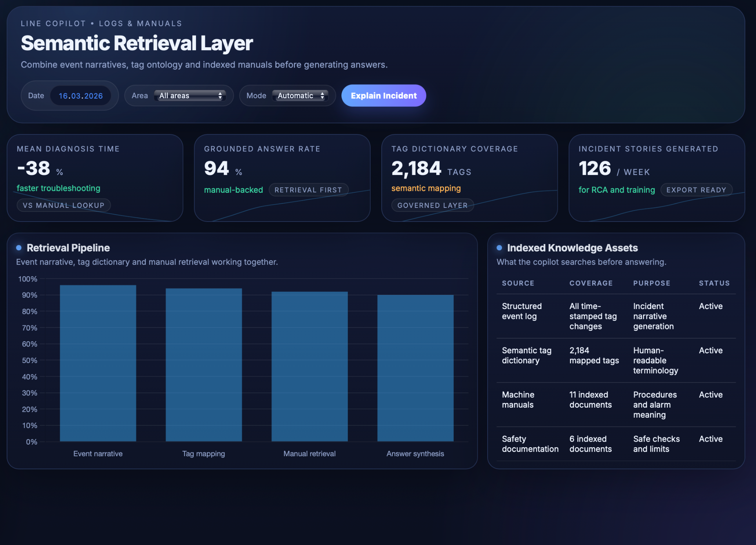Viewport: 756px width, 545px height.
Task: Click the stepper arrows on Area selector
Action: tap(220, 96)
